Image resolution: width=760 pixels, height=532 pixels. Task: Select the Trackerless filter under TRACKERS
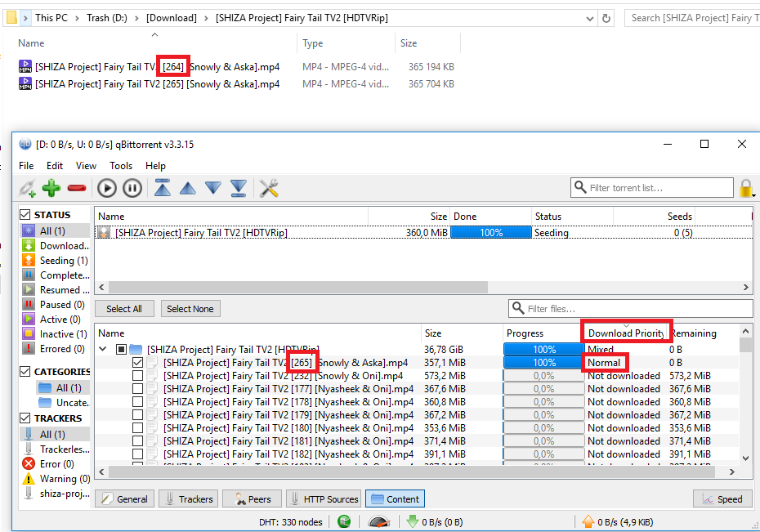click(56, 449)
